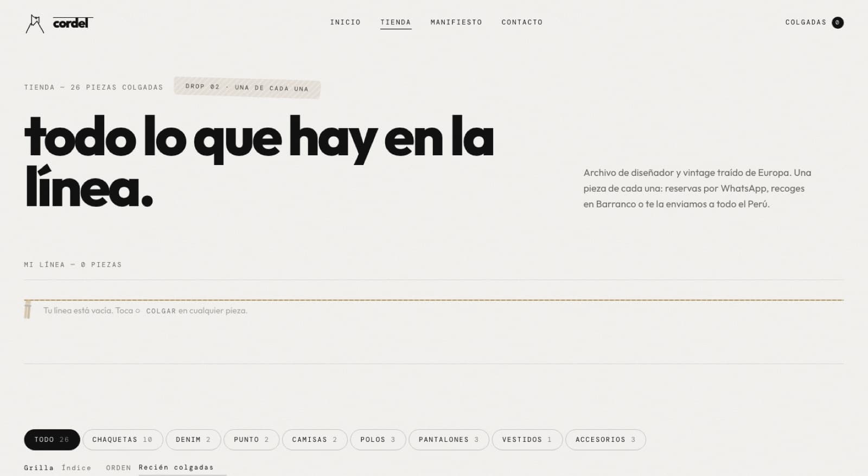Click the DROP 02 tape label
The image size is (868, 476).
247,87
